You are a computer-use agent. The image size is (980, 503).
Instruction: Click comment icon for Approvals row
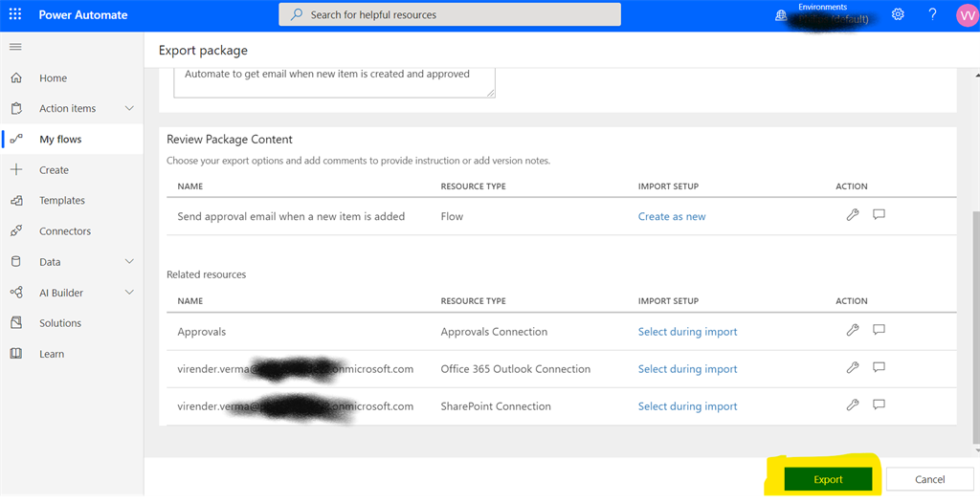(879, 329)
